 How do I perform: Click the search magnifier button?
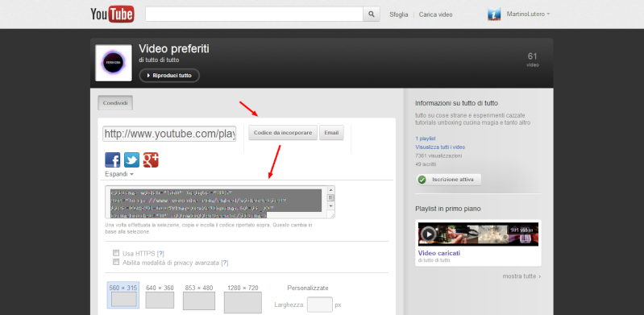372,15
